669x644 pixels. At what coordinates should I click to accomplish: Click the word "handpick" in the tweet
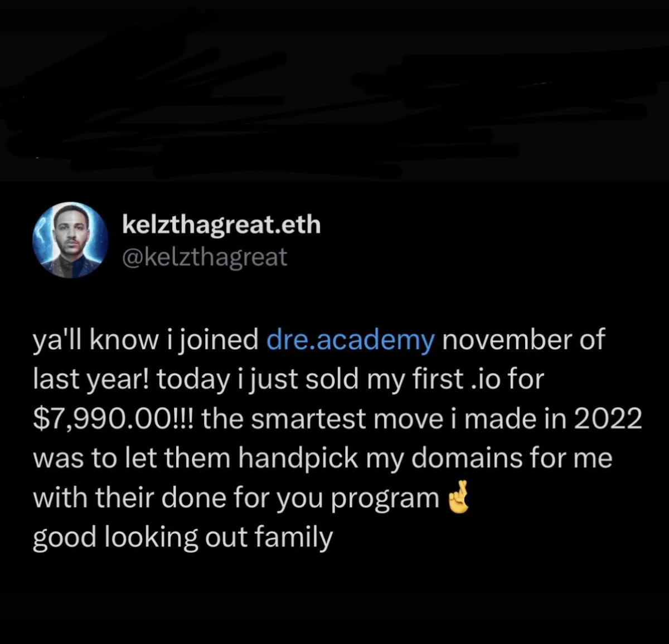[299, 459]
